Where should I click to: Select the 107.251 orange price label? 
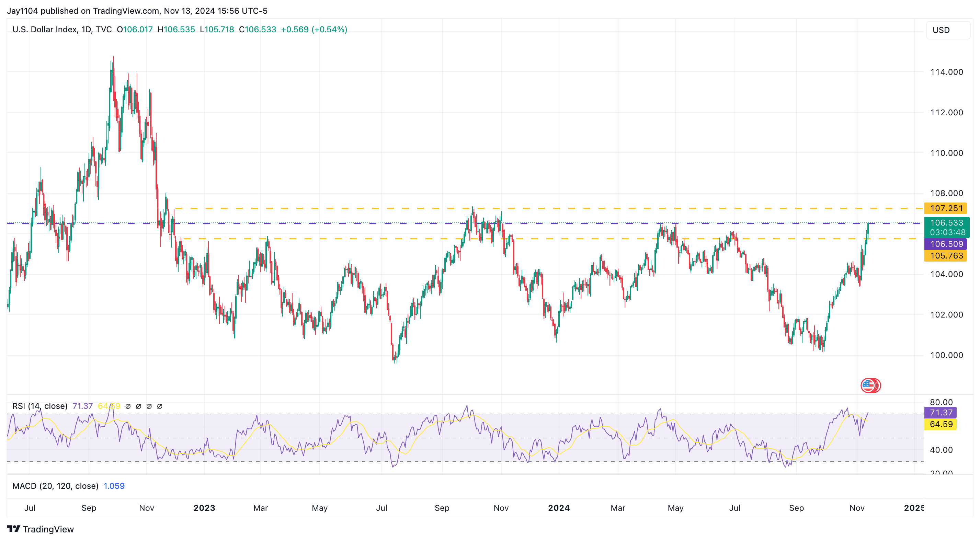pyautogui.click(x=945, y=208)
